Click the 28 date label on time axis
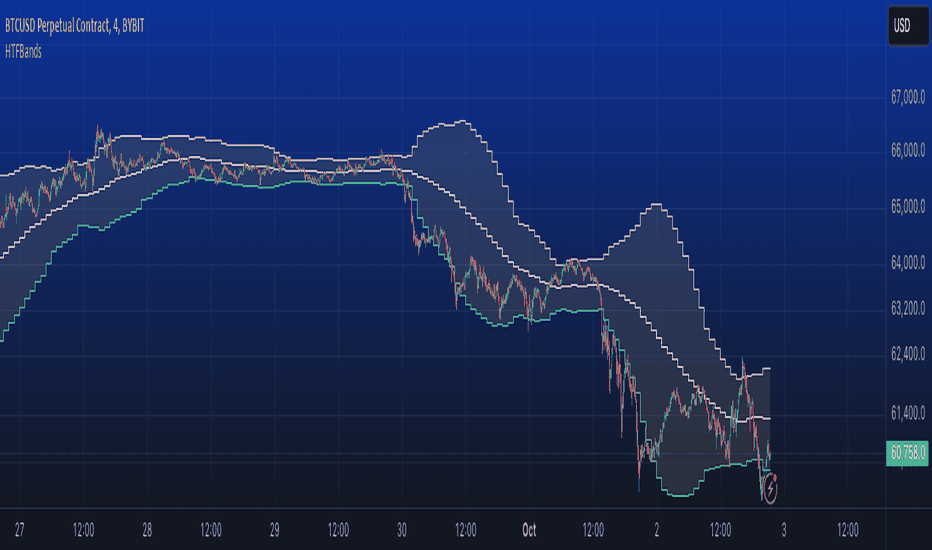The width and height of the screenshot is (932, 550). coord(147,530)
